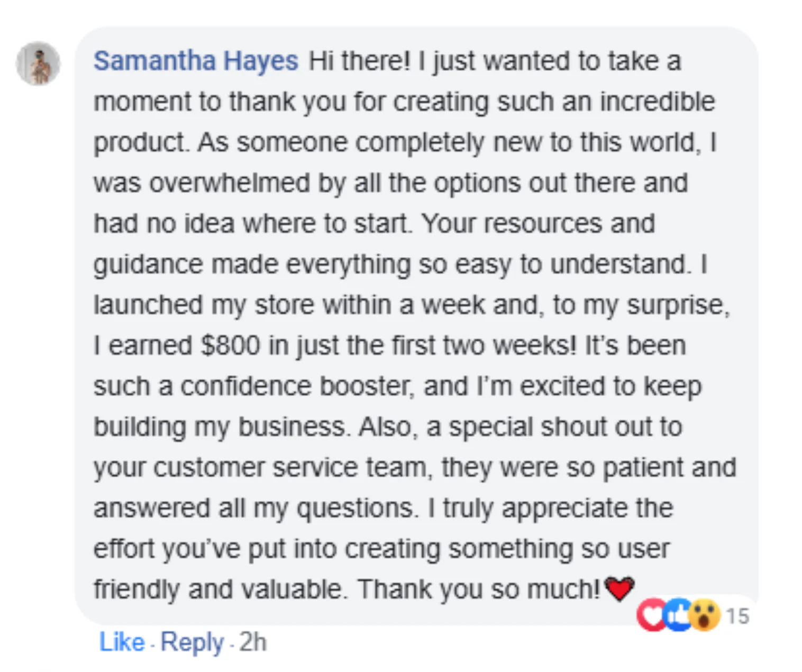802x672 pixels.
Task: Click the wow face reaction icon
Action: tap(706, 615)
